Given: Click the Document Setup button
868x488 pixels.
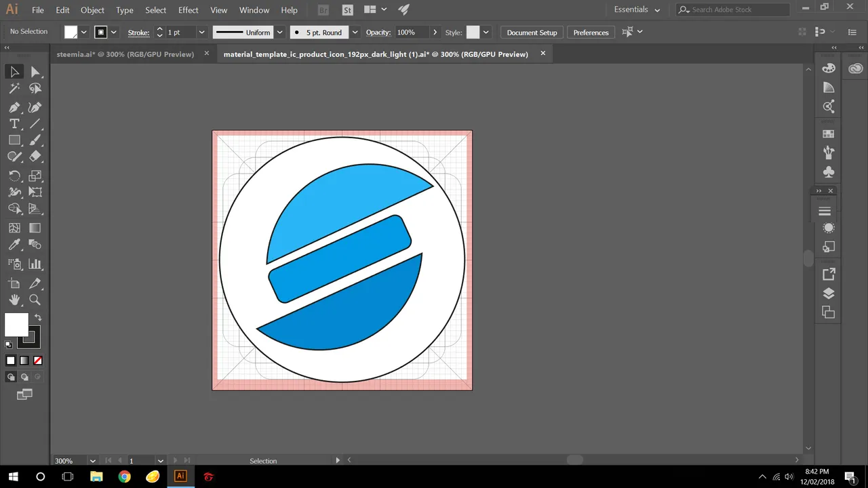Looking at the screenshot, I should pyautogui.click(x=532, y=33).
